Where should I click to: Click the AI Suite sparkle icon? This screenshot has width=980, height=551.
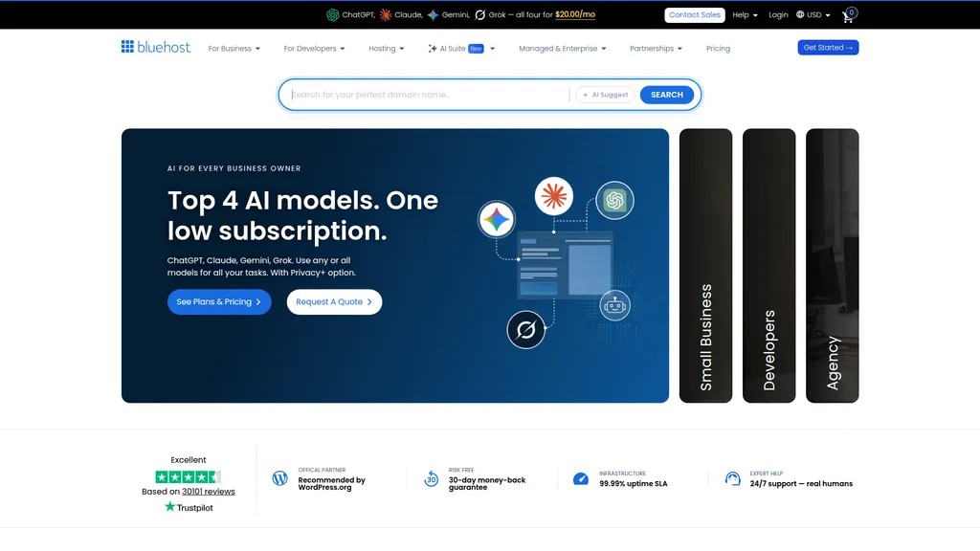point(433,48)
